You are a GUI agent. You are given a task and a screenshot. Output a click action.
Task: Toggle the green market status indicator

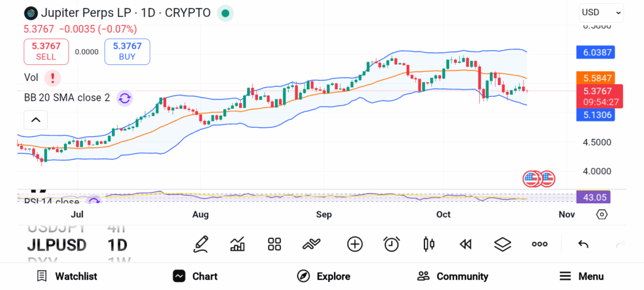click(225, 13)
